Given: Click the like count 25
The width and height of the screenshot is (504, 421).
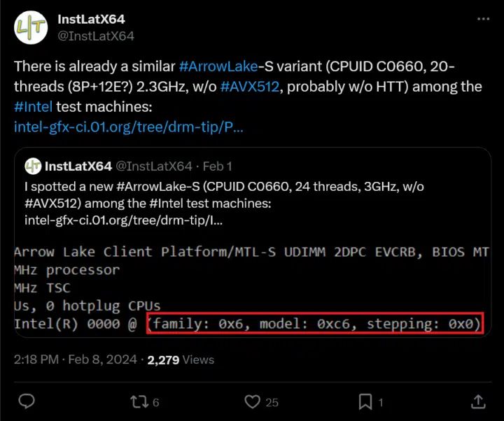Looking at the screenshot, I should (272, 402).
